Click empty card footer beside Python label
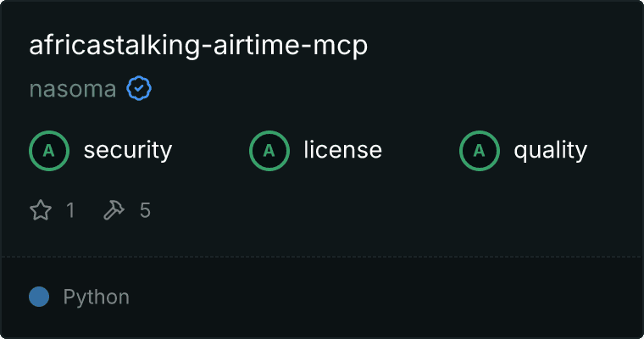 pos(386,297)
